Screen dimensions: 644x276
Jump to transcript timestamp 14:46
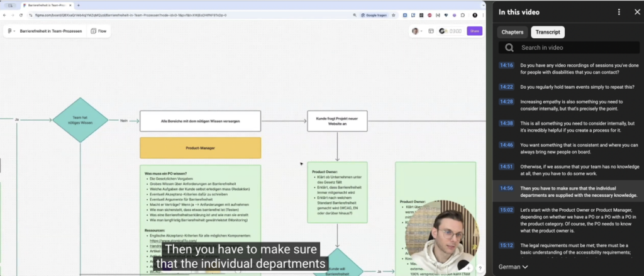(506, 145)
